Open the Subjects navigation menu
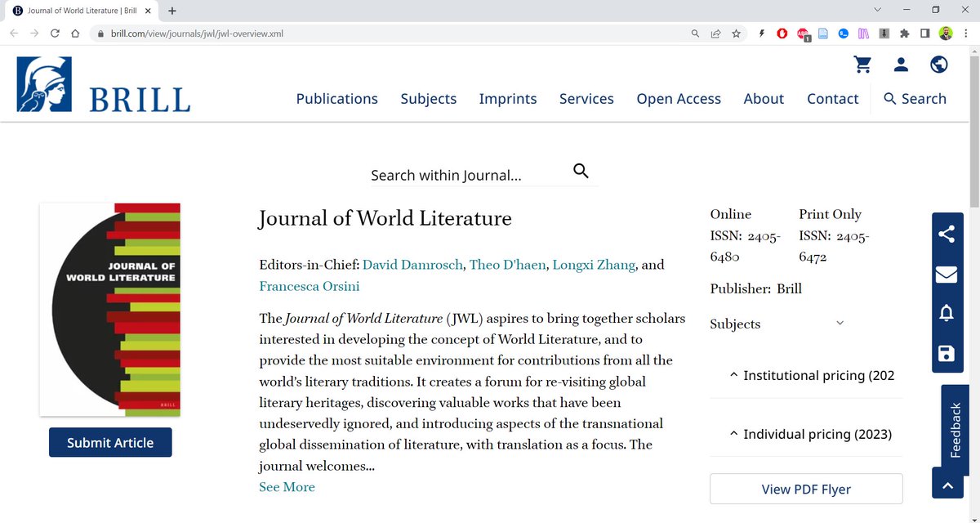 pyautogui.click(x=429, y=98)
